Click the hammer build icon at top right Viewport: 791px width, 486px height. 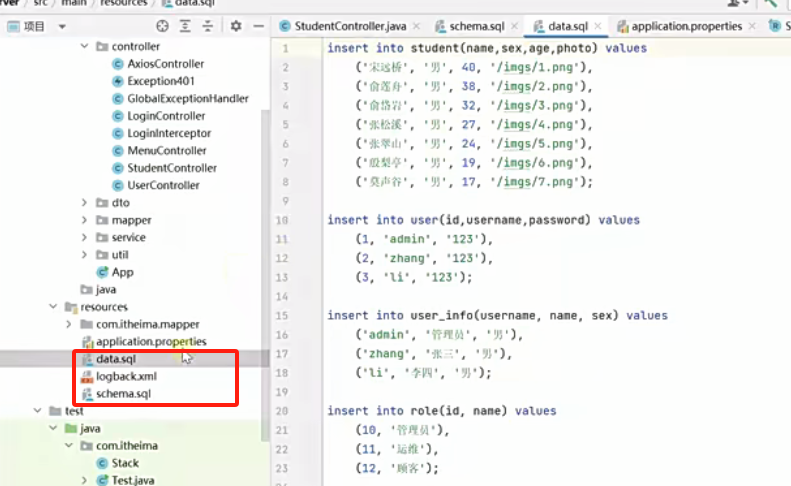[x=770, y=3]
